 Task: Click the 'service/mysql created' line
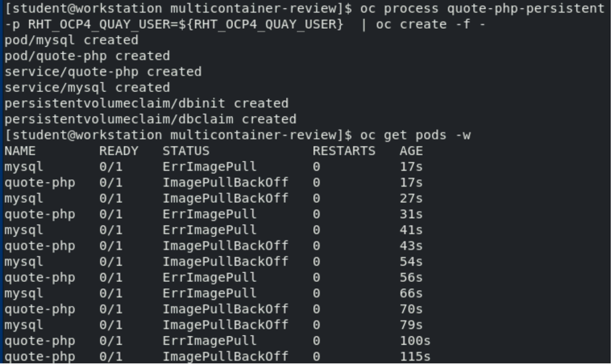(x=86, y=87)
